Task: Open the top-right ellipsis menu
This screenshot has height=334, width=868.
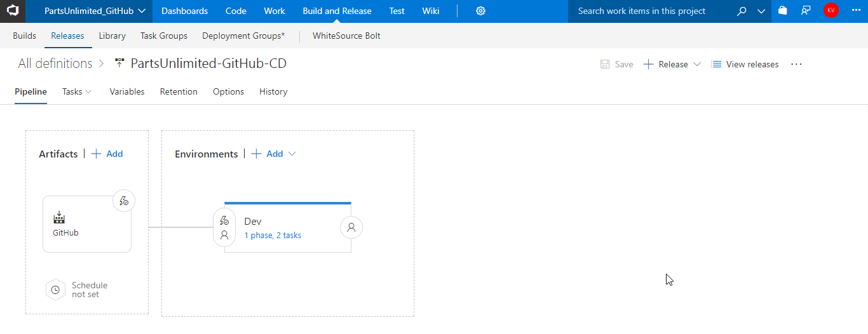Action: click(855, 11)
